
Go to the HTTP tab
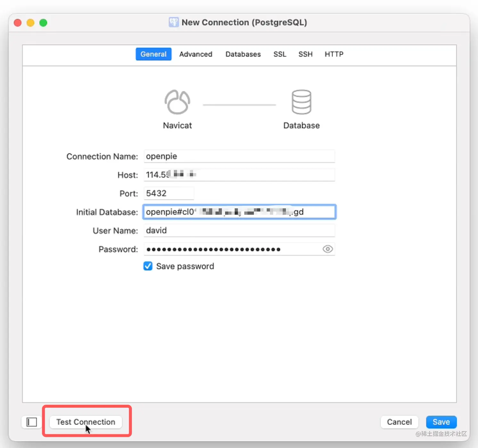[334, 54]
